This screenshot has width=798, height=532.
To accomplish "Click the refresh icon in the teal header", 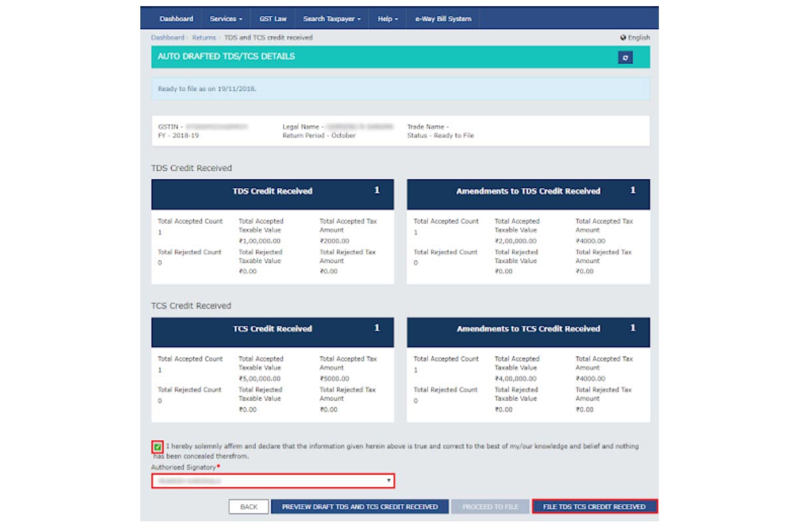I will pos(625,58).
